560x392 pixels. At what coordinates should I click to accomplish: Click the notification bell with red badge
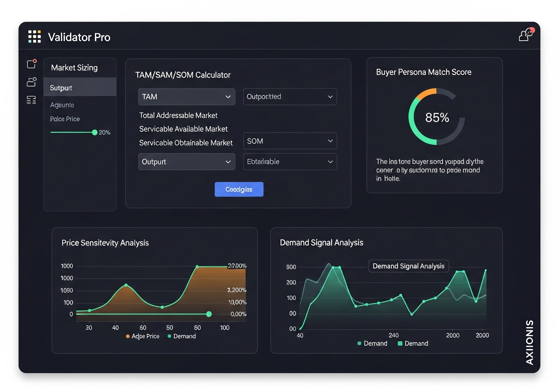pyautogui.click(x=524, y=35)
